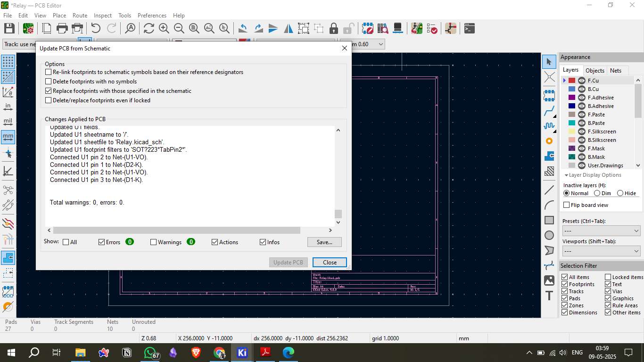Toggle inches units on left toolbar
Screen dimensions: 644x362
click(x=8, y=107)
